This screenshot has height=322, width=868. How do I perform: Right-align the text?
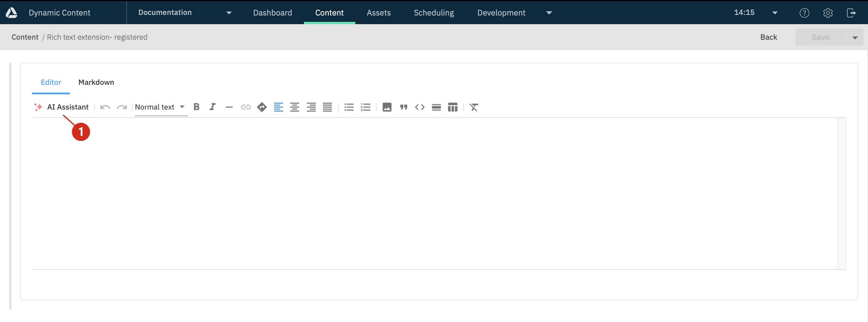311,107
